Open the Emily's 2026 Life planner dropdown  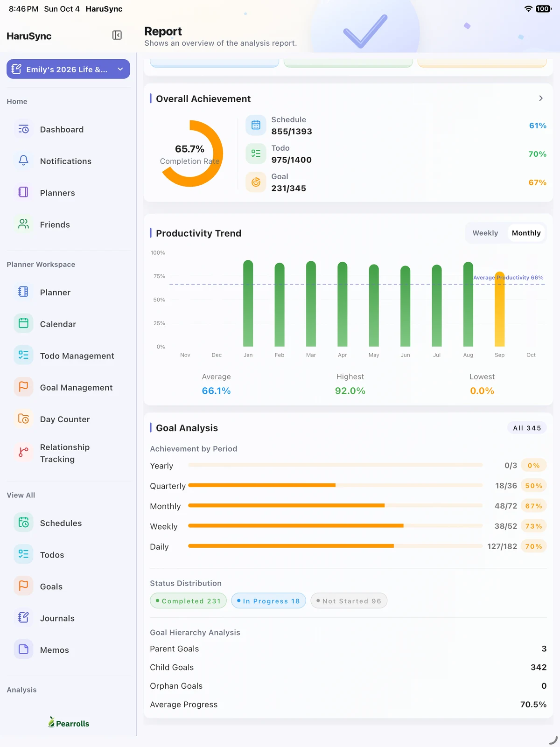click(68, 69)
